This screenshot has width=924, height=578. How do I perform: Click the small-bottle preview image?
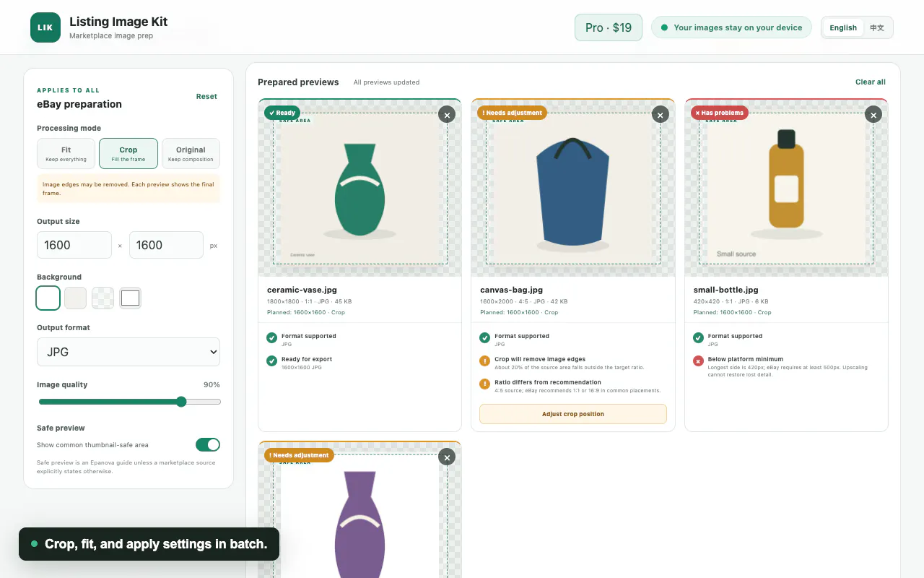pyautogui.click(x=786, y=188)
